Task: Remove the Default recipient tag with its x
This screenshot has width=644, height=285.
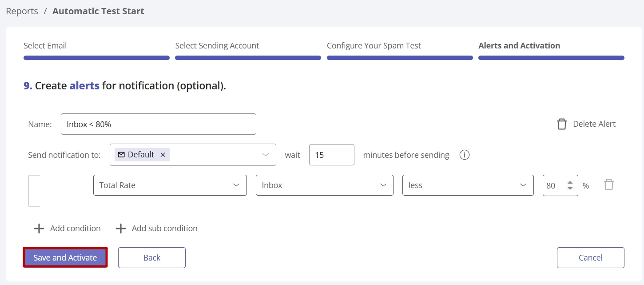Action: coord(163,155)
